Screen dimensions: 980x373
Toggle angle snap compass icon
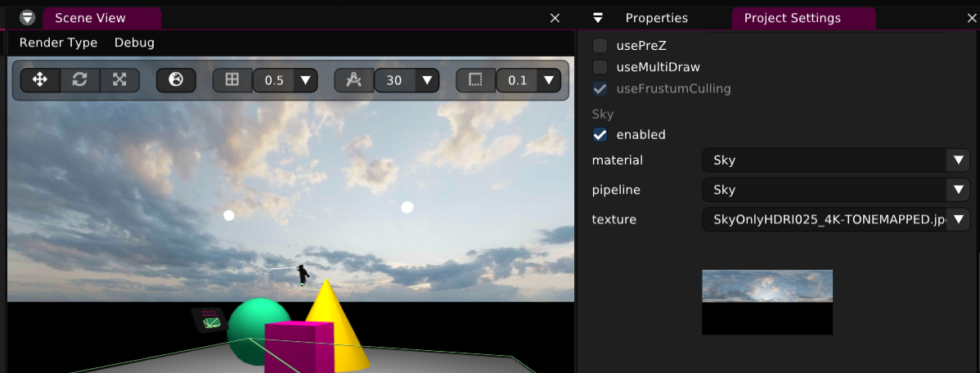pyautogui.click(x=353, y=80)
